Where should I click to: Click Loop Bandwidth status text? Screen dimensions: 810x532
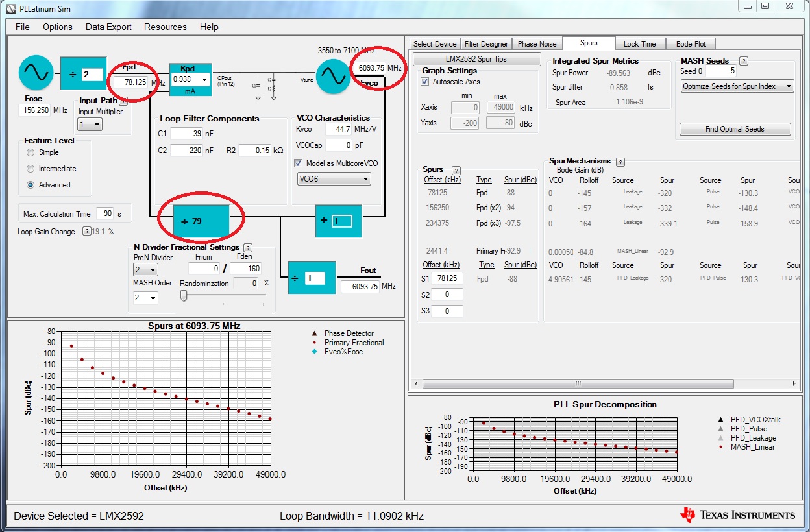pos(352,516)
